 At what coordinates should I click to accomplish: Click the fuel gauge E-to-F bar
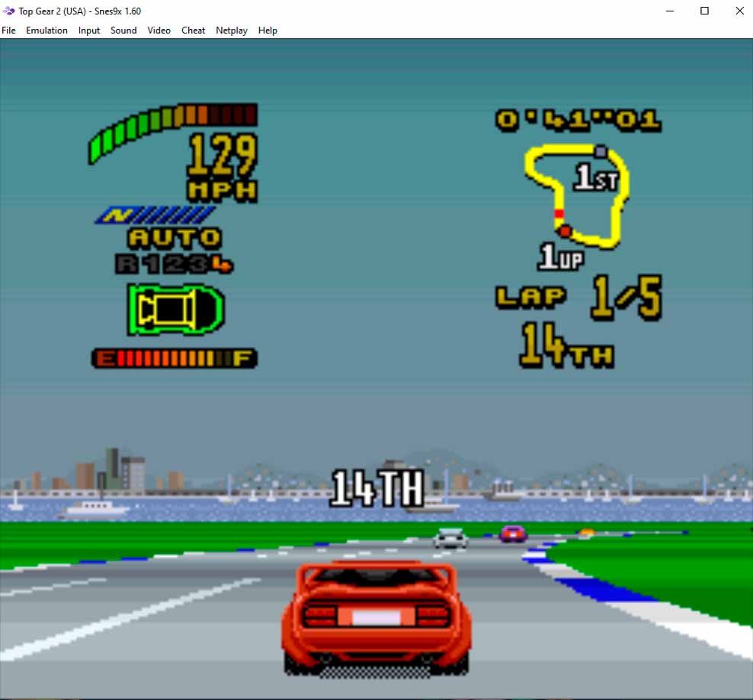click(x=175, y=358)
